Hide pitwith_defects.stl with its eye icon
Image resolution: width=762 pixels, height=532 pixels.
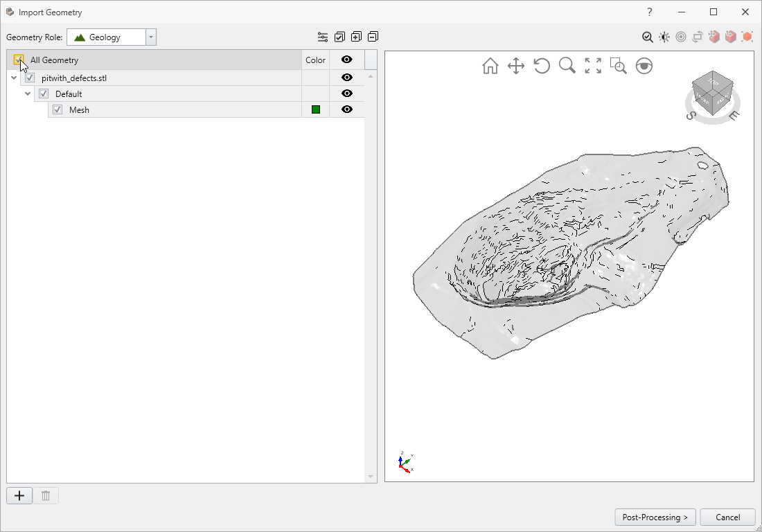(x=346, y=78)
